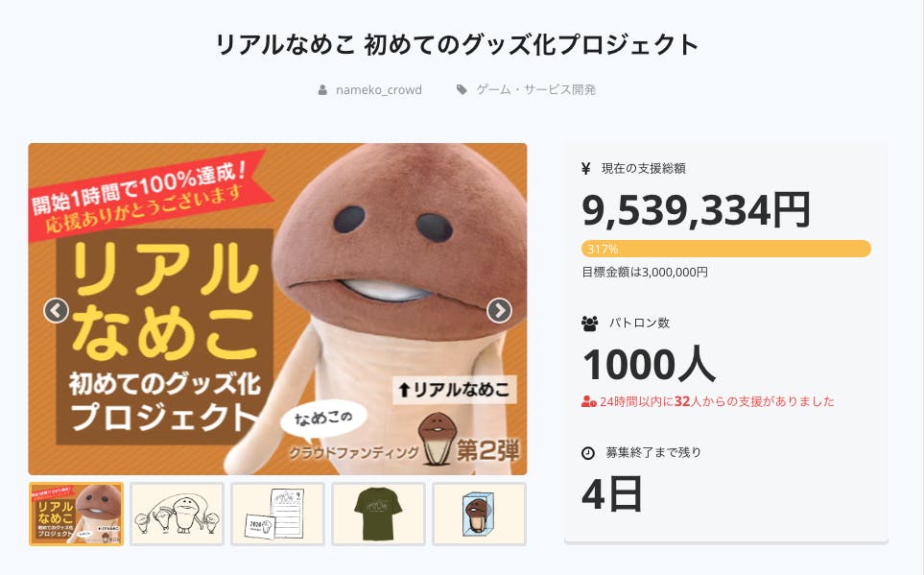Click the user icon beside nameko_crowd
This screenshot has width=924, height=575.
pyautogui.click(x=322, y=89)
